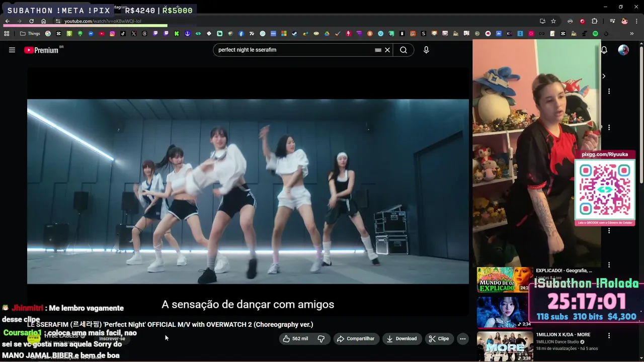Open the Instagram bookmark
Viewport: 644px width, 362px height.
tap(112, 34)
